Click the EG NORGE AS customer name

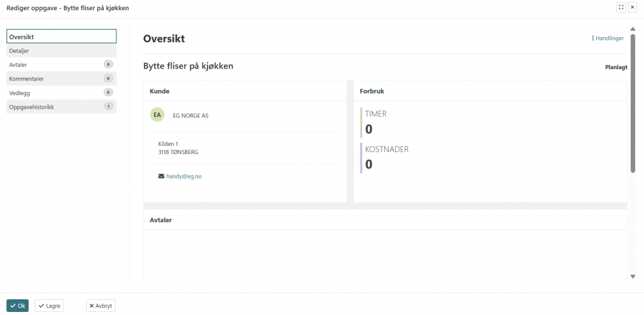click(191, 116)
